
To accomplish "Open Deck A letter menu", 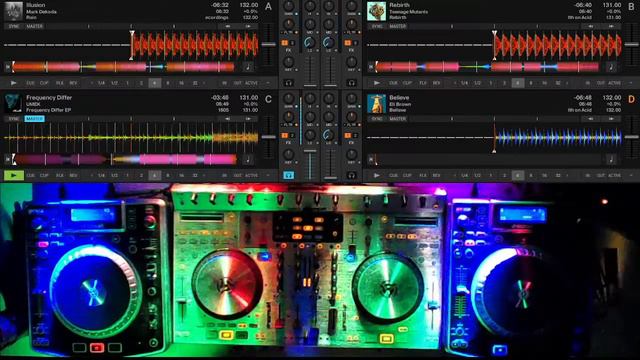I will point(268,7).
